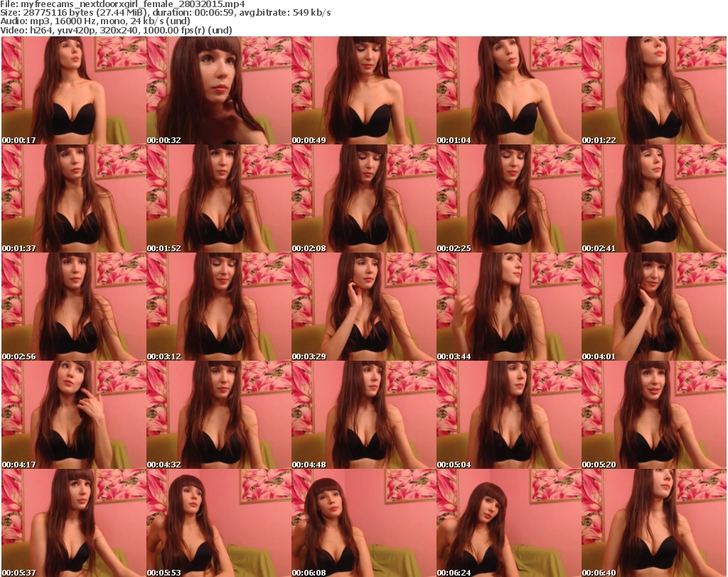
Task: Choose the 00:04:48 contact sheet frame
Action: point(363,415)
